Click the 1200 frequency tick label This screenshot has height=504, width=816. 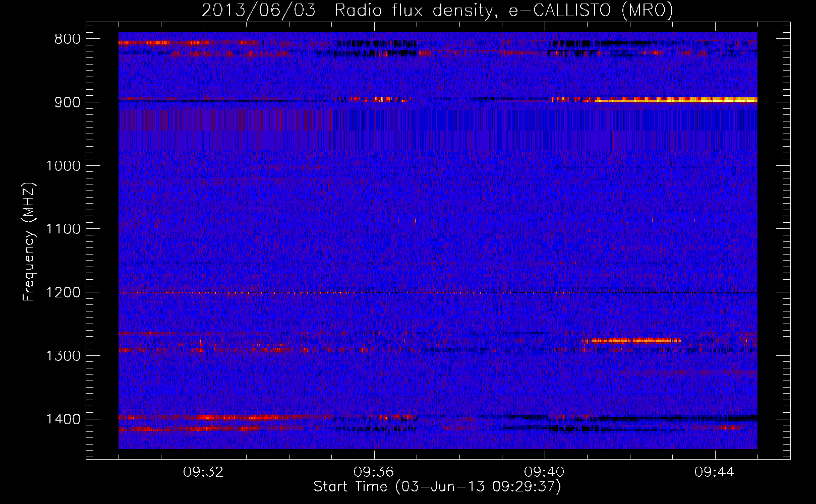[x=63, y=293]
